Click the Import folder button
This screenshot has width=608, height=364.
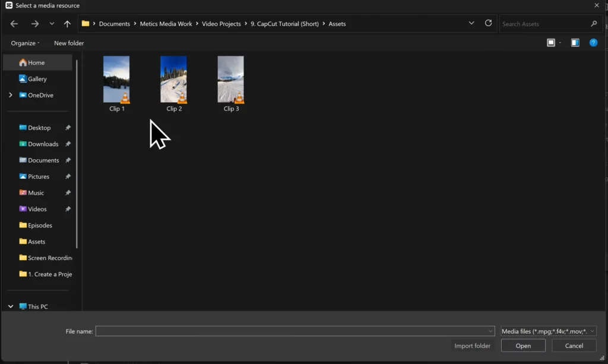(x=472, y=346)
